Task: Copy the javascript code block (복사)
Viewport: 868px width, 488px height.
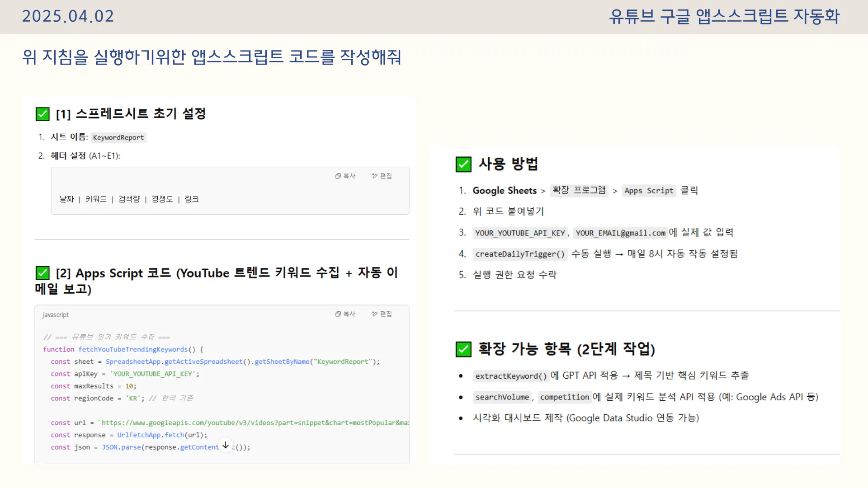Action: pyautogui.click(x=345, y=314)
